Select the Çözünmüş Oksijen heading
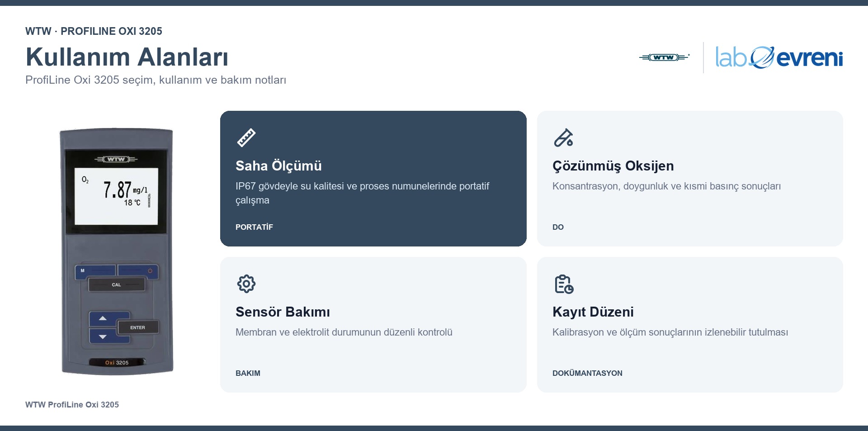 [613, 166]
